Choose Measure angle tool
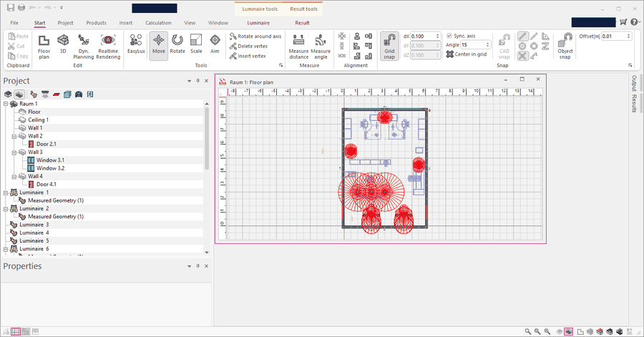Image resolution: width=644 pixels, height=337 pixels. pyautogui.click(x=321, y=47)
